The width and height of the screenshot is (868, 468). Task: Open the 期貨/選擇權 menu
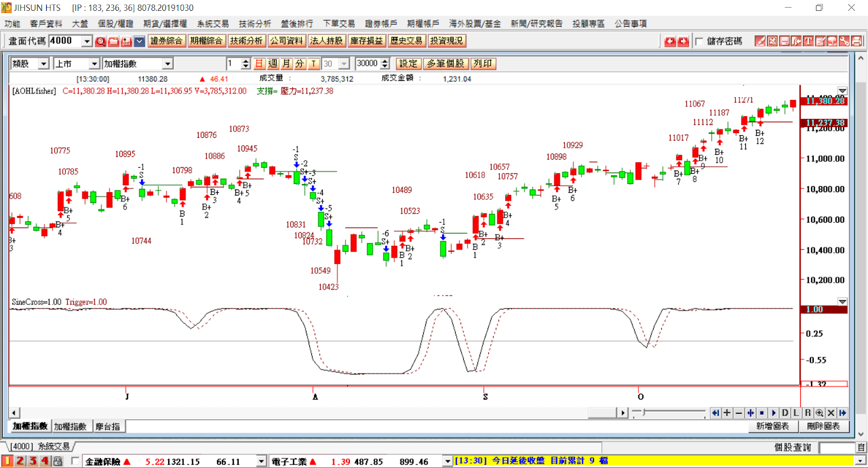tap(165, 23)
